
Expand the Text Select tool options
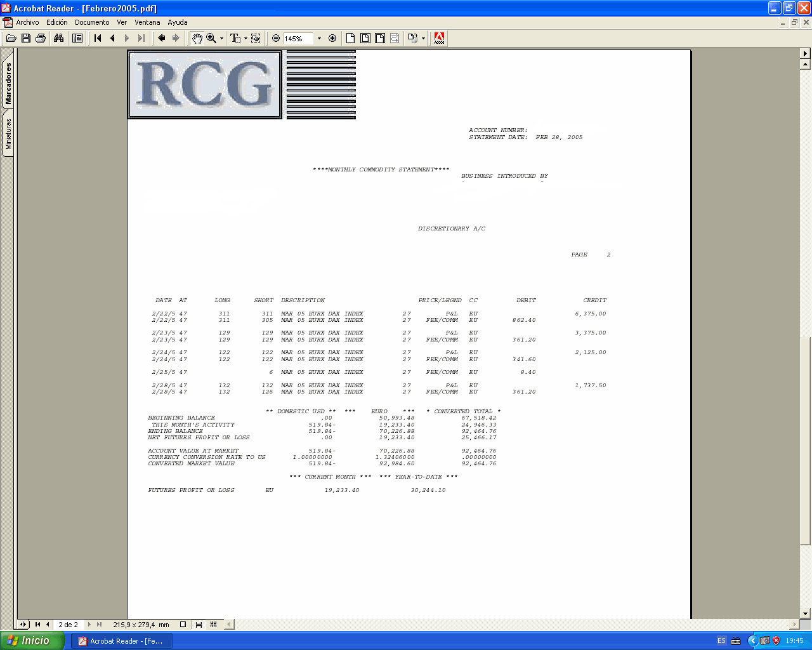click(x=246, y=39)
